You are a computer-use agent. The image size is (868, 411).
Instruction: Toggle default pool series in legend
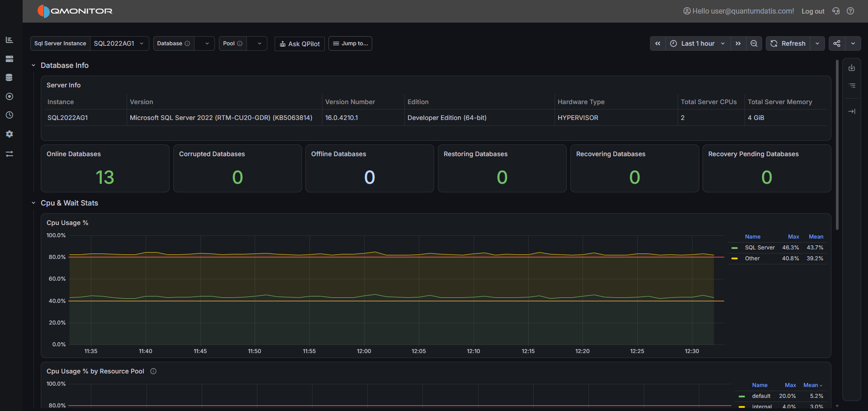[x=761, y=396]
